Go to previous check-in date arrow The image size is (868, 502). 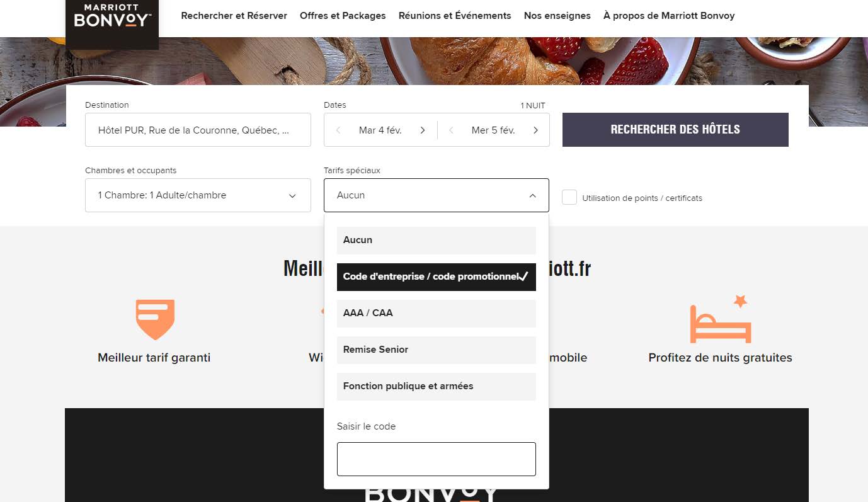tap(338, 130)
